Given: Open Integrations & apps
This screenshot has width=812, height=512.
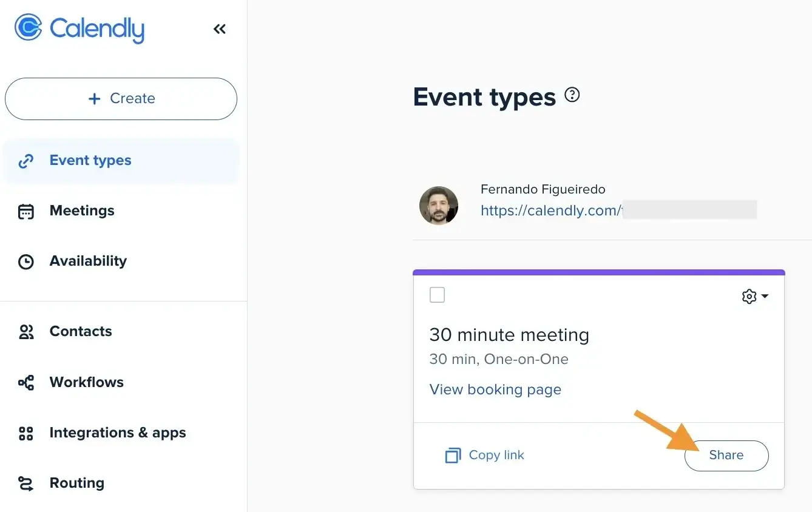Looking at the screenshot, I should tap(121, 433).
